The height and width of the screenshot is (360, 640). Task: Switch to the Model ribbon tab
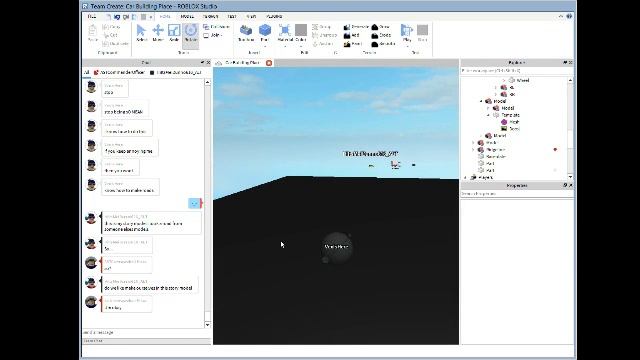pyautogui.click(x=187, y=16)
